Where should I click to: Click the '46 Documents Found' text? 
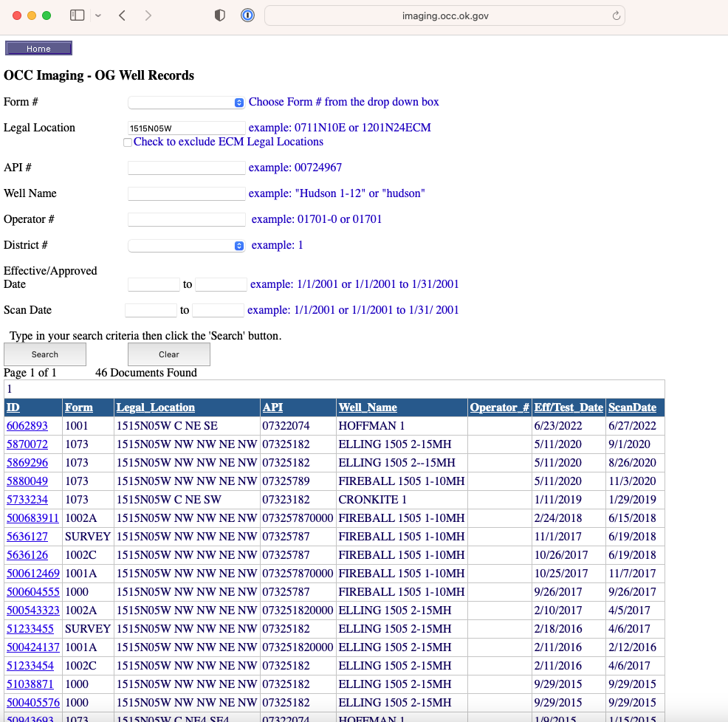pyautogui.click(x=146, y=373)
